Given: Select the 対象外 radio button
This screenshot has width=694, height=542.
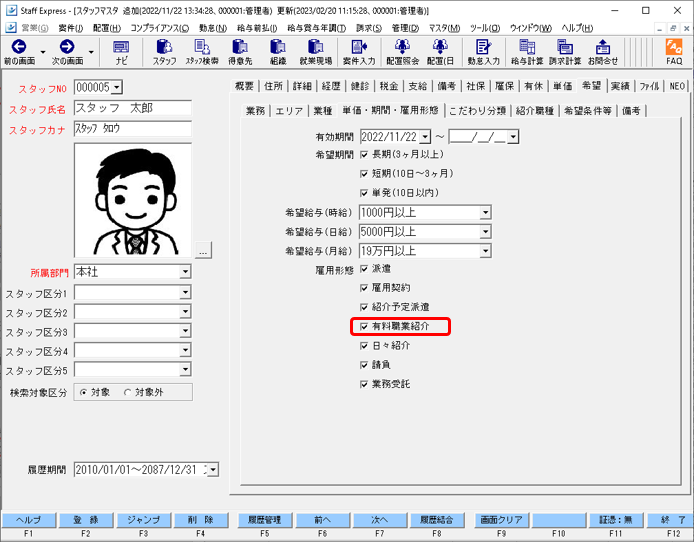Looking at the screenshot, I should pos(127,392).
